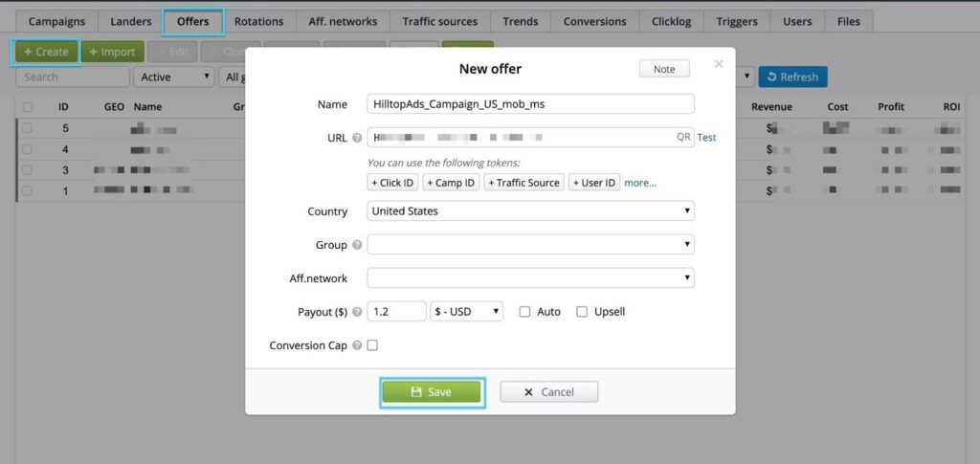
Task: Close the New offer dialog
Action: (719, 65)
